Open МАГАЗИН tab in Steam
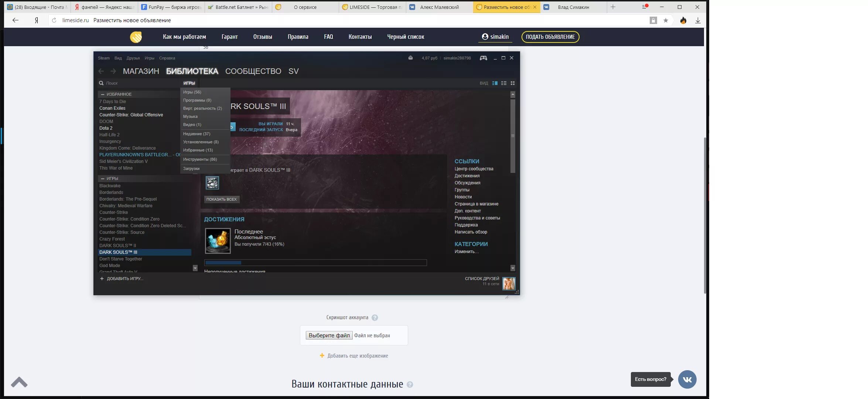The image size is (868, 399). (x=141, y=71)
